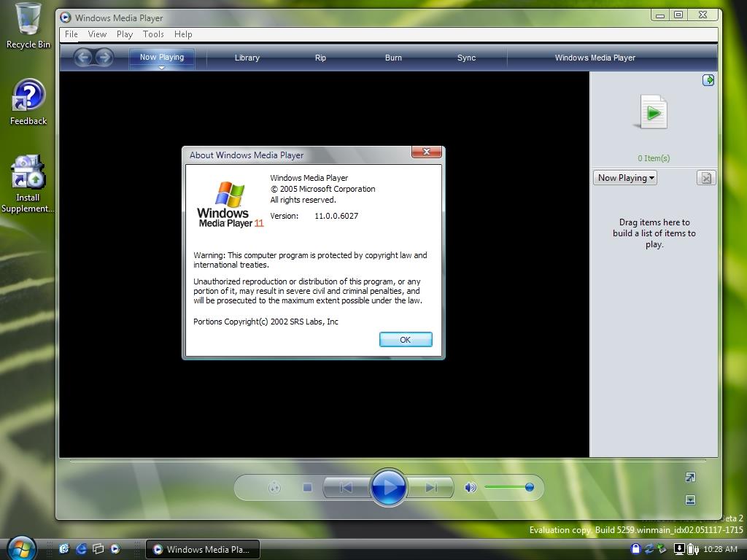
Task: Open the File menu
Action: pos(71,34)
